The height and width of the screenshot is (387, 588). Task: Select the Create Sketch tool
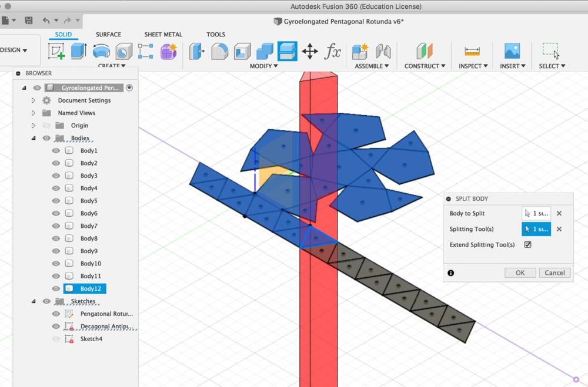[56, 51]
